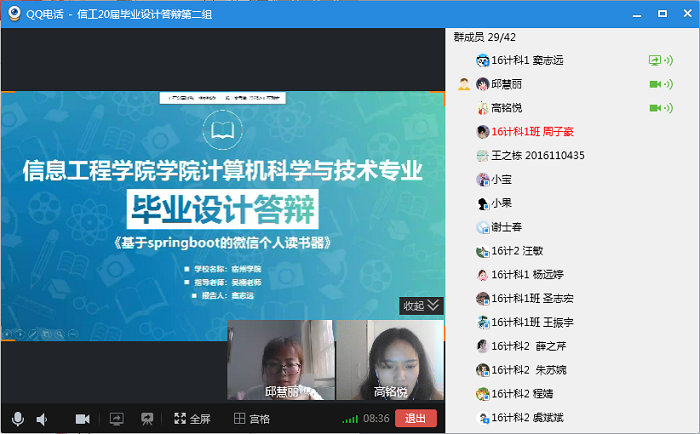Viewport: 700px width, 434px height.
Task: Click the QQ电话 logo in the title bar
Action: pyautogui.click(x=14, y=14)
